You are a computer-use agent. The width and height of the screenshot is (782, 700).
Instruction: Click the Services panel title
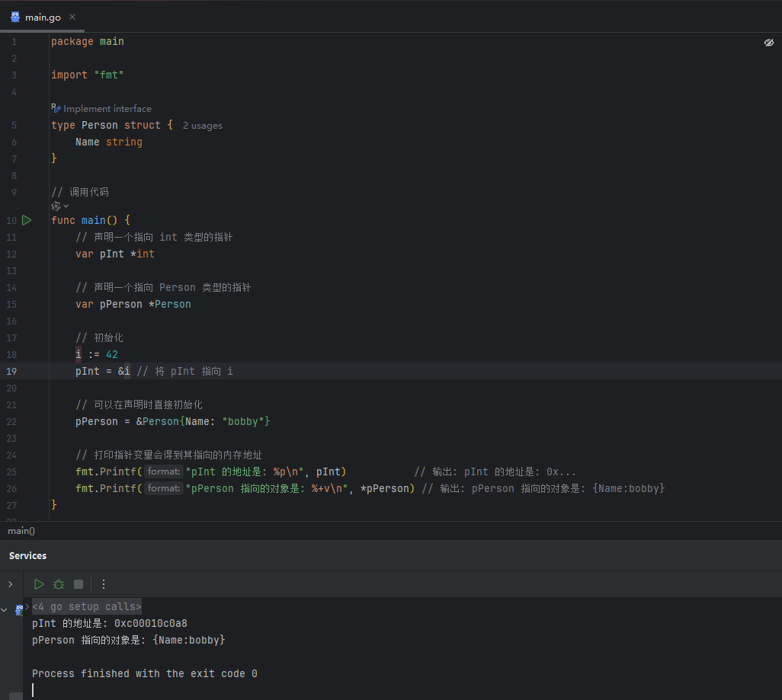click(x=27, y=556)
